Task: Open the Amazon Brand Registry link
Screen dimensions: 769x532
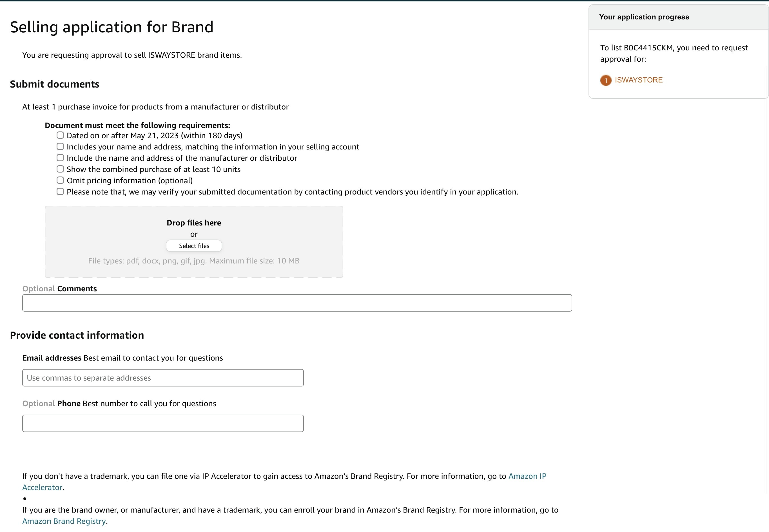Action: coord(64,521)
